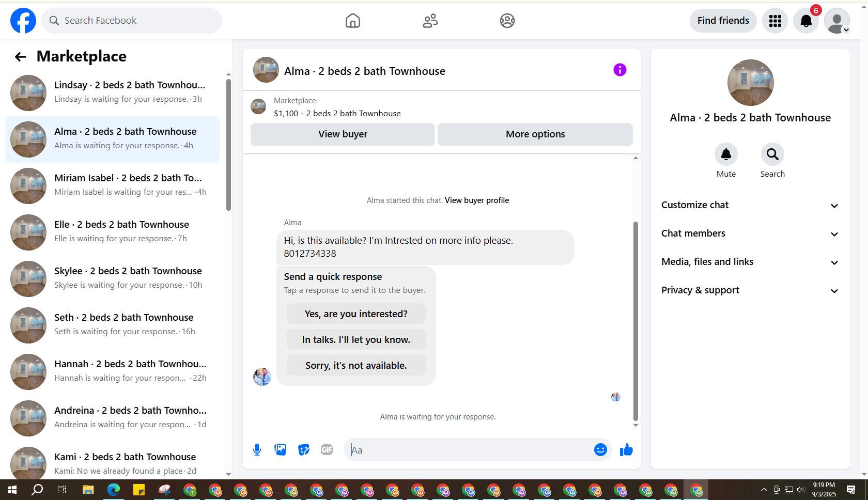The width and height of the screenshot is (868, 500).
Task: Open Task View on taskbar
Action: click(62, 490)
